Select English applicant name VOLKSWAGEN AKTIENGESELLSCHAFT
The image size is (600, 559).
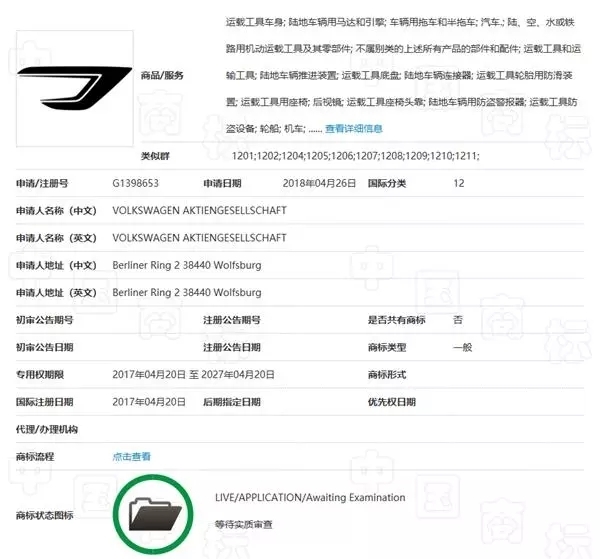199,238
